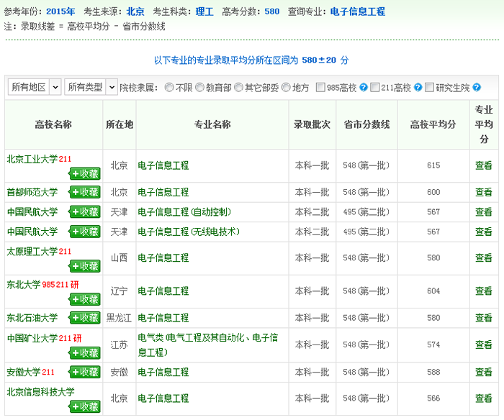
Task: Click 查看 in 中国矿业大学 row
Action: tap(484, 344)
